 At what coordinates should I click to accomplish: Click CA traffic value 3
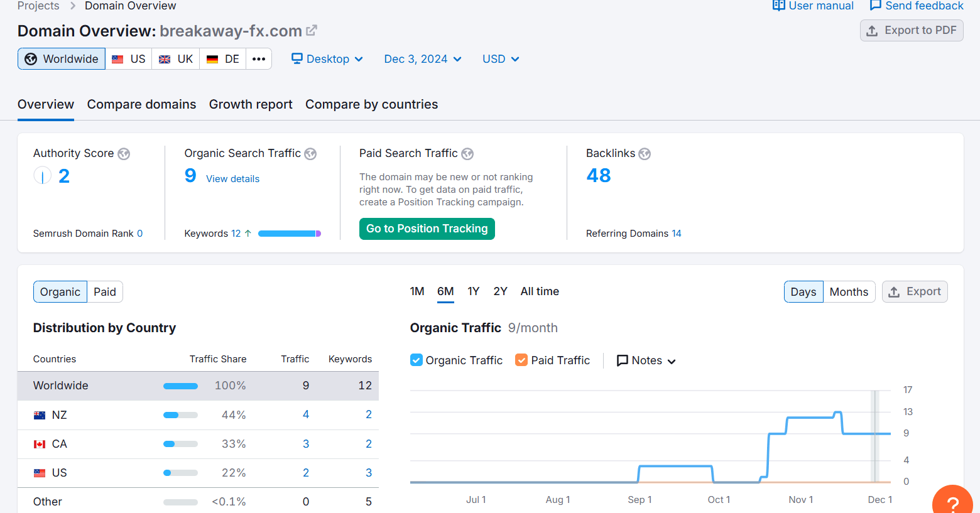(306, 444)
